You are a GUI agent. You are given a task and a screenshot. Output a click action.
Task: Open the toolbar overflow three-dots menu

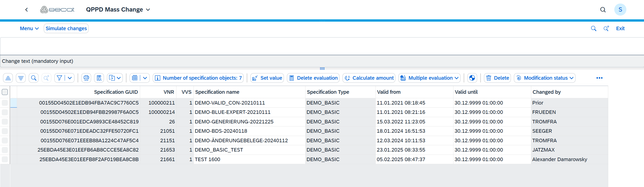599,78
